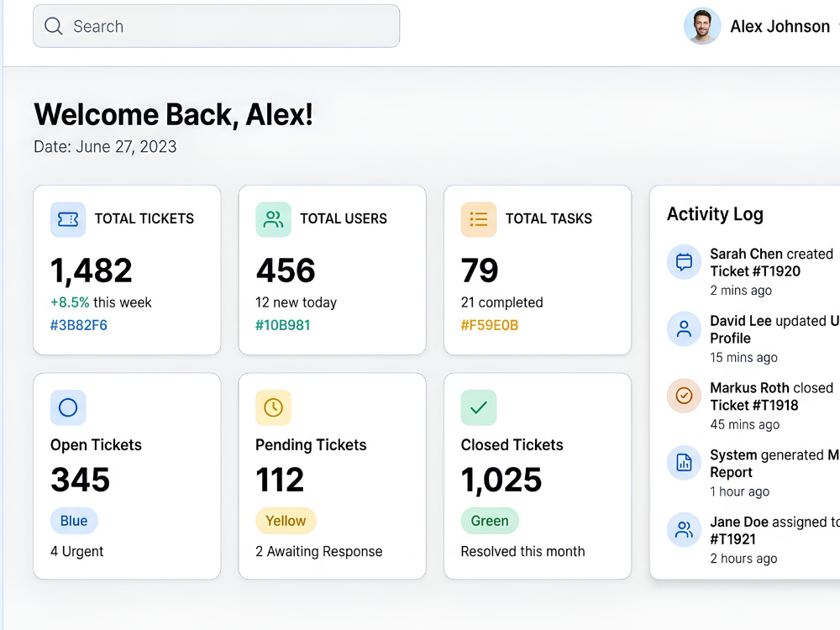Click the '21 completed' text

coord(502,302)
